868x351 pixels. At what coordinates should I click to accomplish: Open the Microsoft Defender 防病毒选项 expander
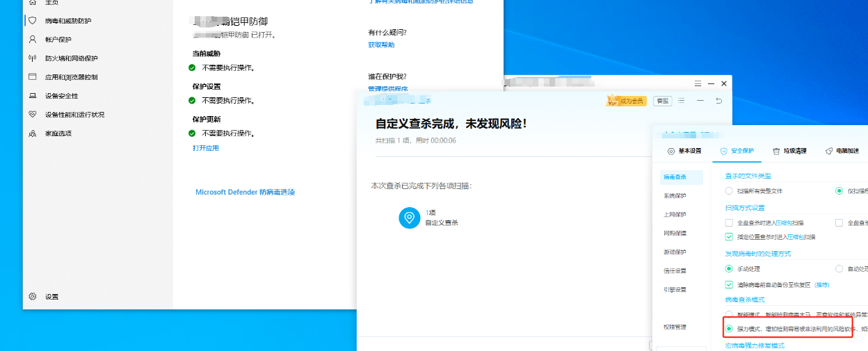(x=245, y=192)
